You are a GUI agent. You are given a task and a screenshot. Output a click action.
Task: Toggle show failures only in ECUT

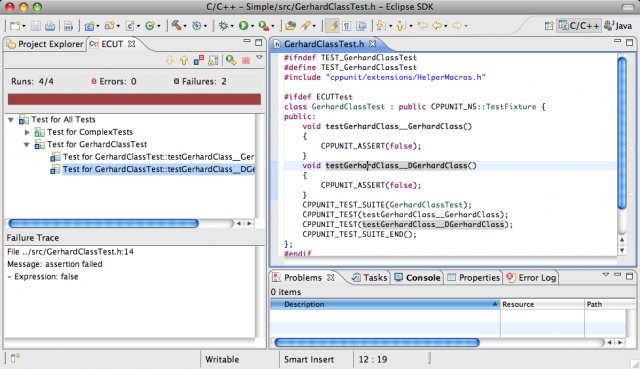coord(199,61)
